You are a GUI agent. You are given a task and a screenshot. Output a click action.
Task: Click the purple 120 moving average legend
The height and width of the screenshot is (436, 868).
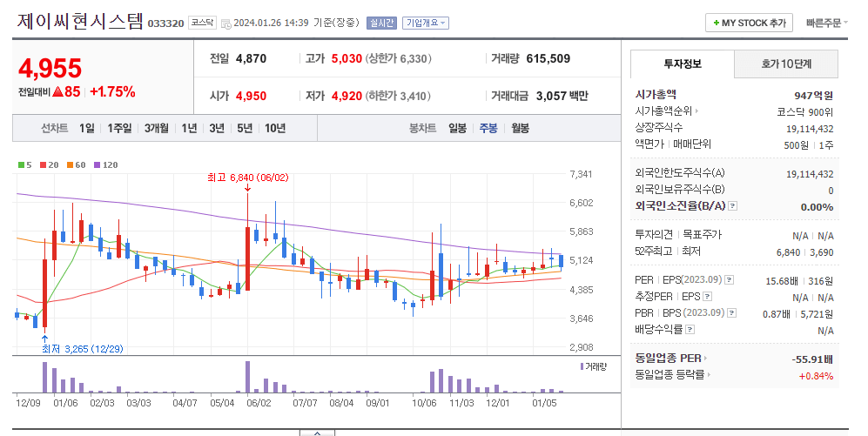click(x=105, y=164)
